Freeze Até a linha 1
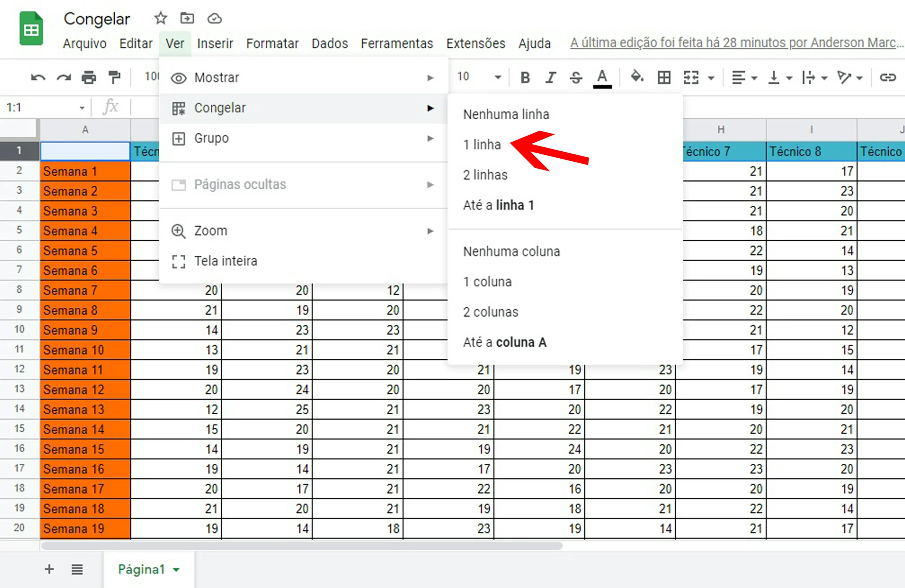The height and width of the screenshot is (588, 905). pyautogui.click(x=565, y=205)
